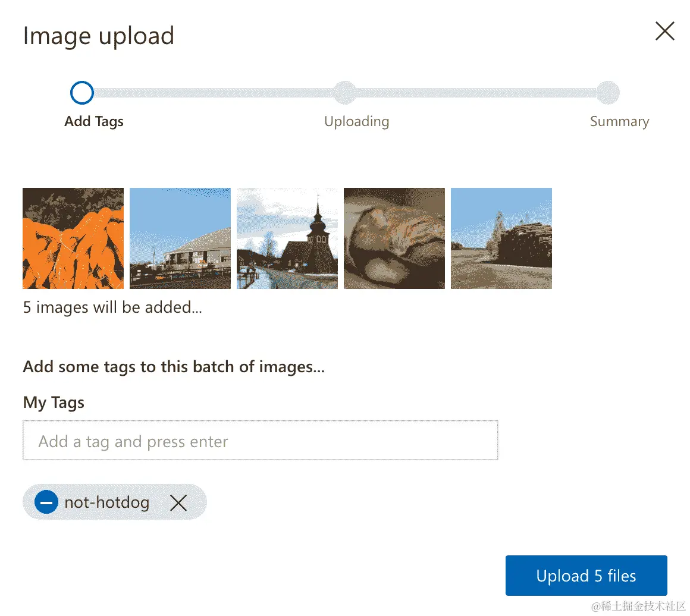Click the progress bar between Add Tags and Uploading
Viewport: 690px width, 616px height.
(x=214, y=93)
